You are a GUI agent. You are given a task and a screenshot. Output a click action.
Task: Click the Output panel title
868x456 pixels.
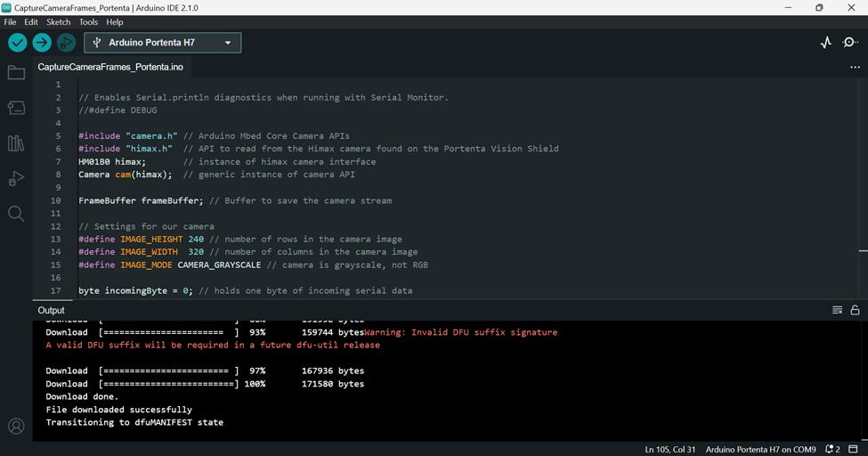tap(51, 310)
